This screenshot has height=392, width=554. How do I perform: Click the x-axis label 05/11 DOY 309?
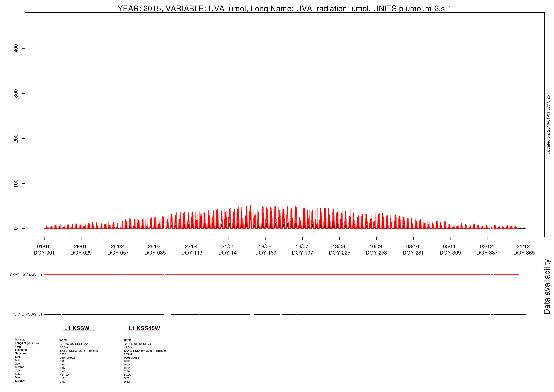450,250
